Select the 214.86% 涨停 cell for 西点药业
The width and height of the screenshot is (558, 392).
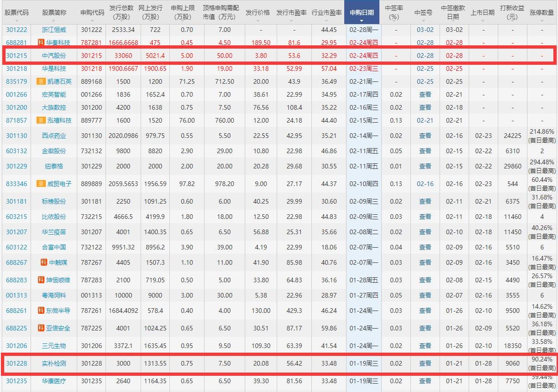click(x=541, y=136)
